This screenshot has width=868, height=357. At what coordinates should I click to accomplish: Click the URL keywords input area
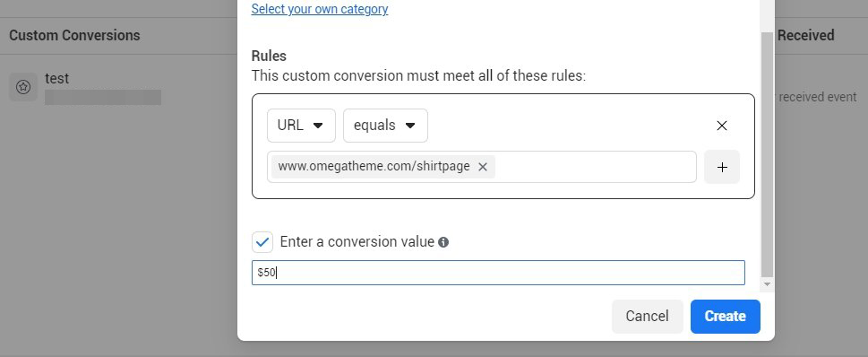(595, 167)
